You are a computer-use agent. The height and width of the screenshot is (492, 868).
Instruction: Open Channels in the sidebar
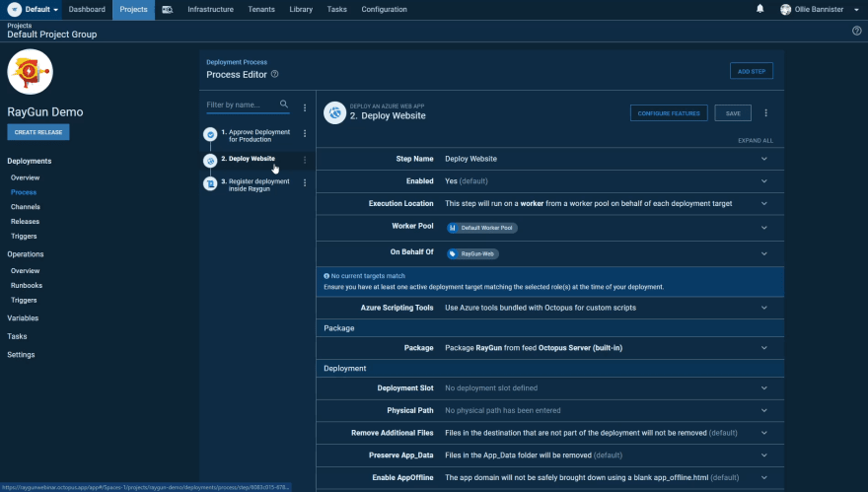(x=26, y=206)
